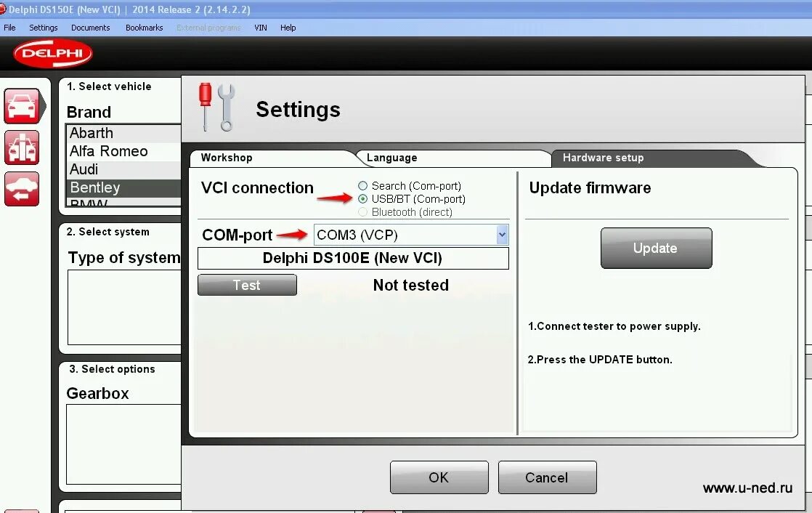
Task: Open the Documents menu
Action: (x=91, y=28)
